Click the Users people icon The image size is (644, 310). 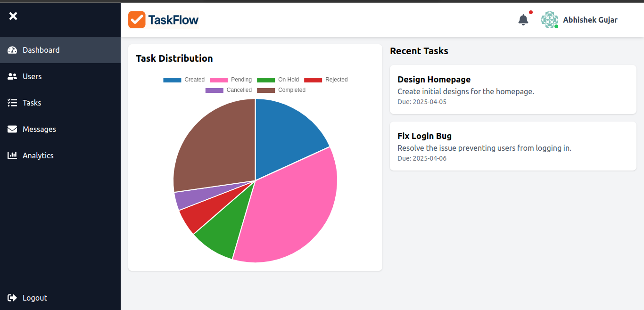[12, 76]
